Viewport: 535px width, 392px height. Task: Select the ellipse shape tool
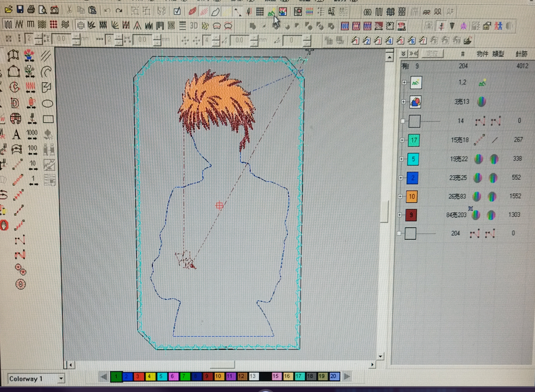click(48, 103)
